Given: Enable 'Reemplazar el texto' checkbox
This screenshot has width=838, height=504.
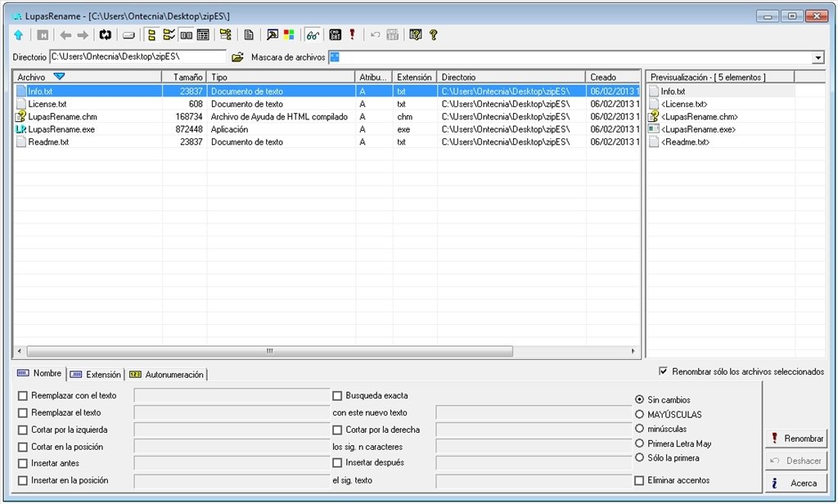Looking at the screenshot, I should 22,413.
